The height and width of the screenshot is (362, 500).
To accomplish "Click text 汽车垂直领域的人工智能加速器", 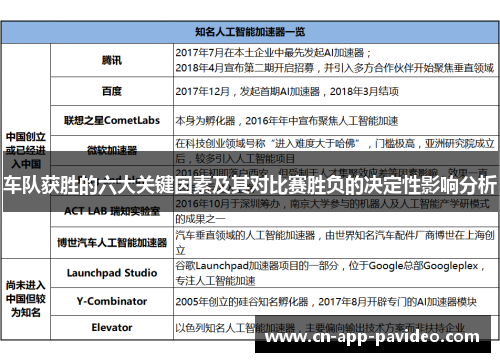I will coord(245,235).
